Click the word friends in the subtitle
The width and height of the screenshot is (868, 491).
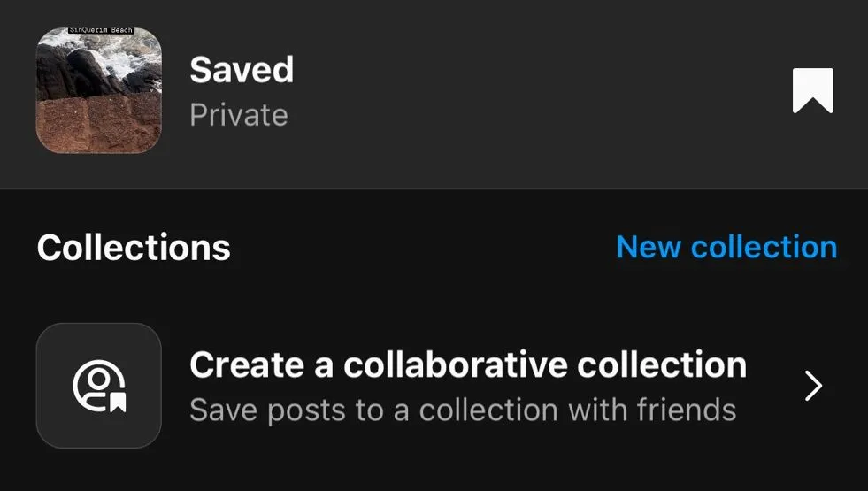687,410
